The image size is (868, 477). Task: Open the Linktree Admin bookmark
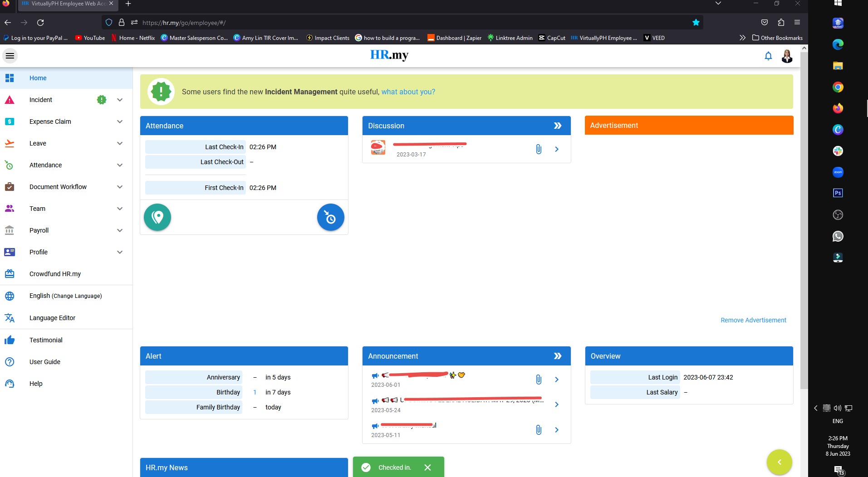[x=510, y=38]
